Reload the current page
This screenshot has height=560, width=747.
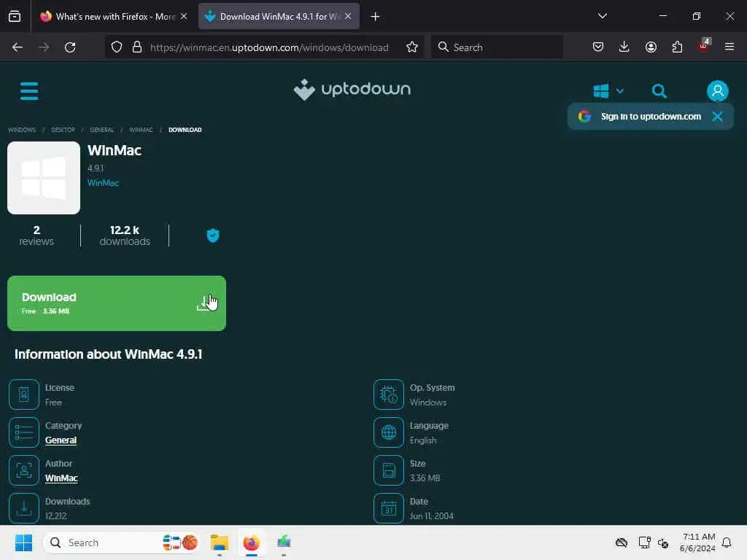click(70, 47)
